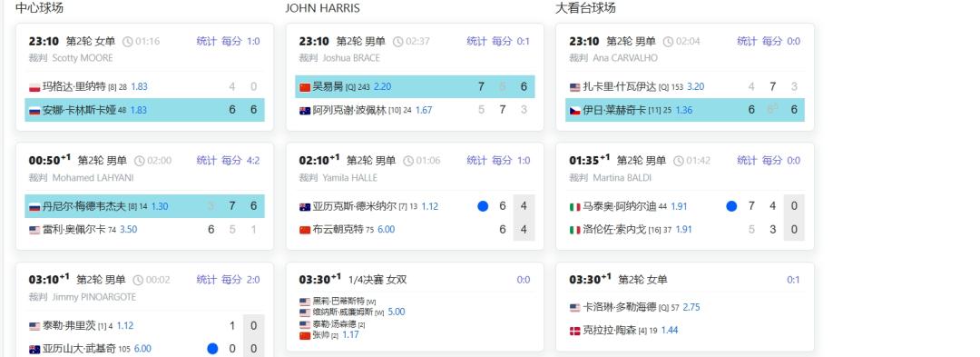
Task: Click referee name Mohamed LAHYANI
Action: click(93, 178)
